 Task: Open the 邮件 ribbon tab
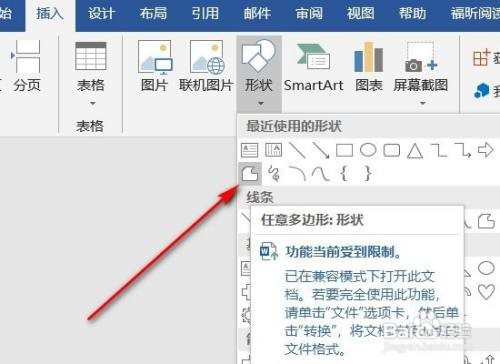[x=257, y=14]
